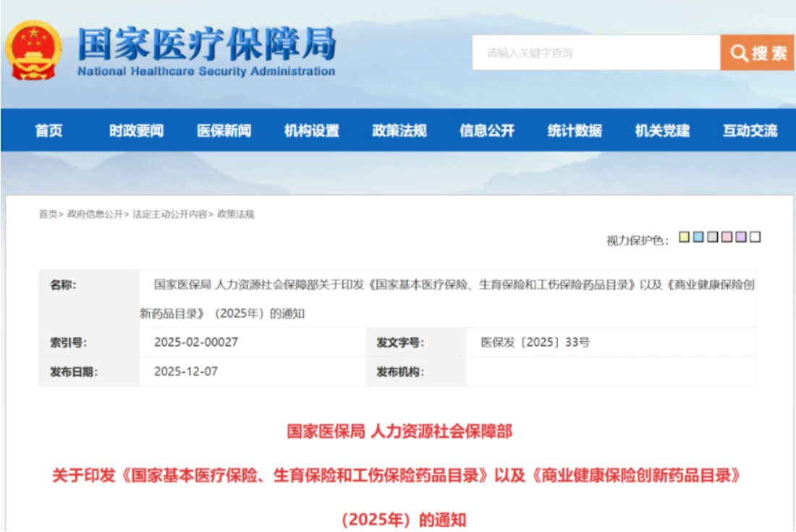Screen dimensions: 796x532
Task: Select the white eye-protection color swatch
Action: point(755,237)
